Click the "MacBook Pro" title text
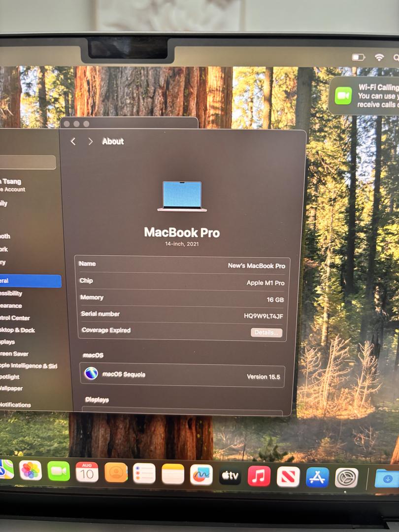Viewport: 399px width, 532px height. 182,233
